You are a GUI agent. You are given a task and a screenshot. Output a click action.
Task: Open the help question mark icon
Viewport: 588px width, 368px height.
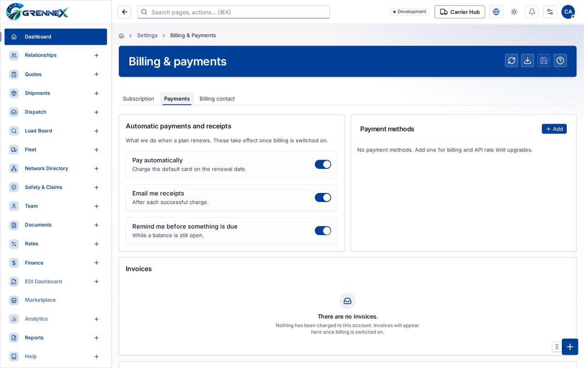(x=560, y=61)
